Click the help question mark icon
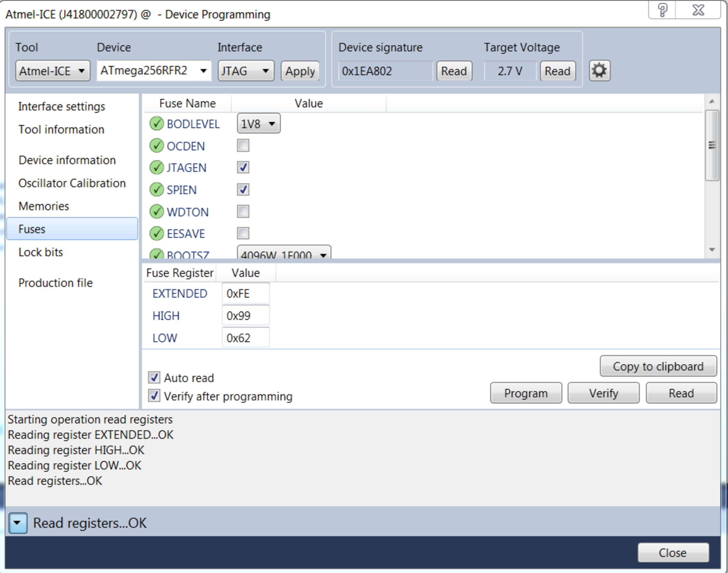Viewport: 728px width, 573px height. tap(662, 10)
